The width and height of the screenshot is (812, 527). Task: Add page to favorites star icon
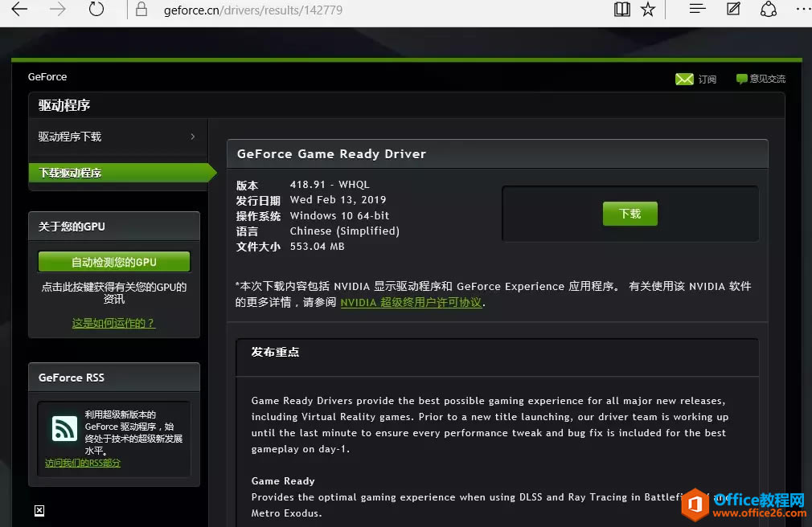648,10
